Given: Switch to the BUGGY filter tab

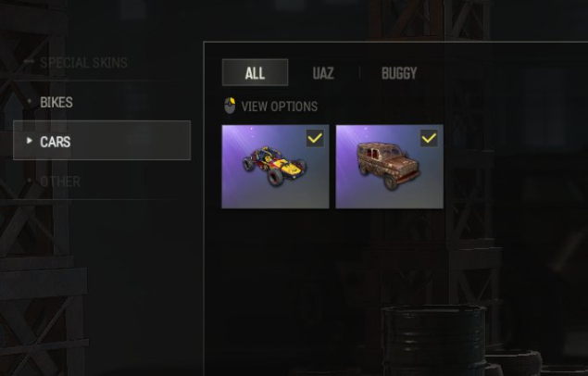Looking at the screenshot, I should [399, 73].
